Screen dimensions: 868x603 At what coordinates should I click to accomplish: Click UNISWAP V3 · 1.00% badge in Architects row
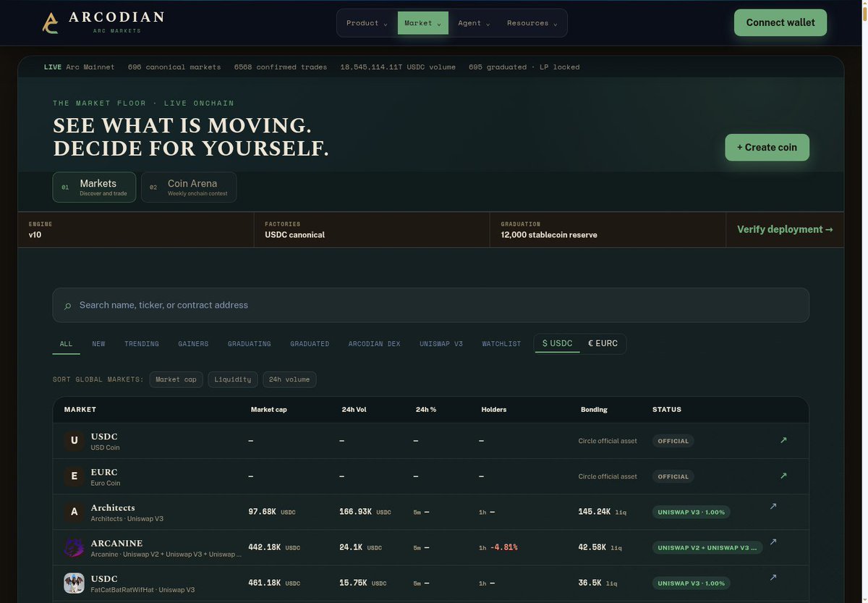[691, 512]
